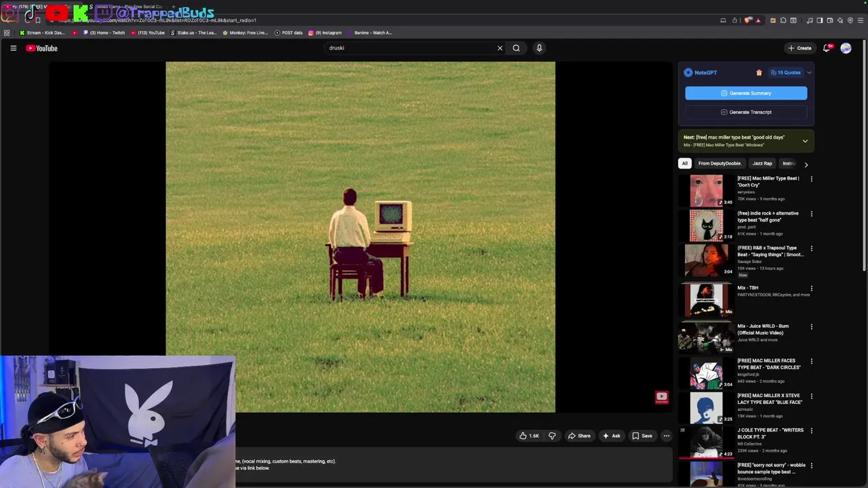Viewport: 868px width, 488px height.
Task: Open the 15 Quotas button
Action: (785, 73)
